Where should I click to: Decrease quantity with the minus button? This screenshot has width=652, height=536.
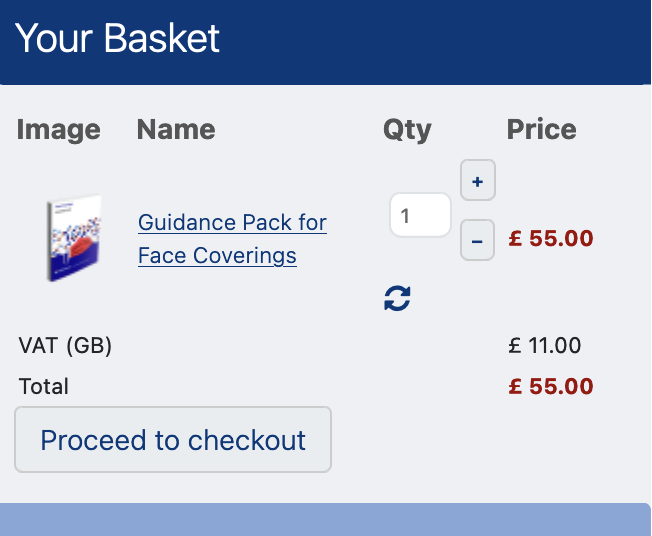pyautogui.click(x=477, y=241)
